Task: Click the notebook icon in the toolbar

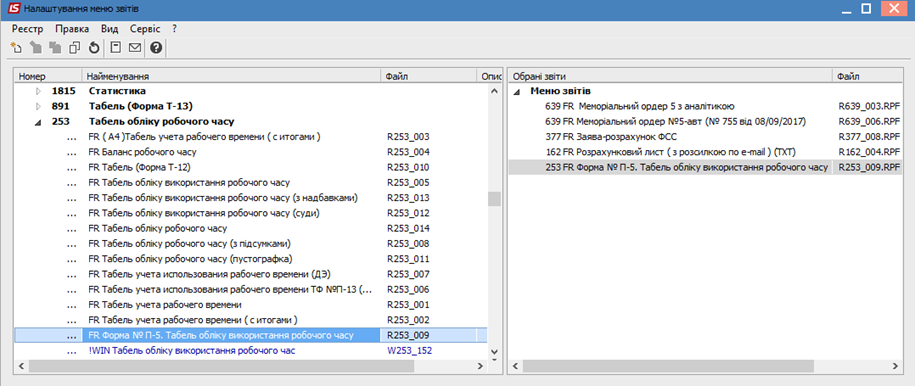Action: [x=116, y=48]
